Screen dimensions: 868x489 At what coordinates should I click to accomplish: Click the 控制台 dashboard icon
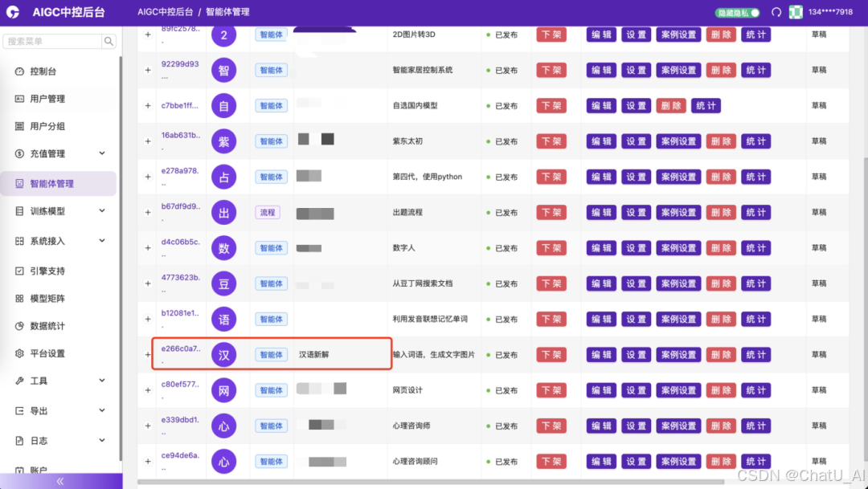(x=19, y=71)
